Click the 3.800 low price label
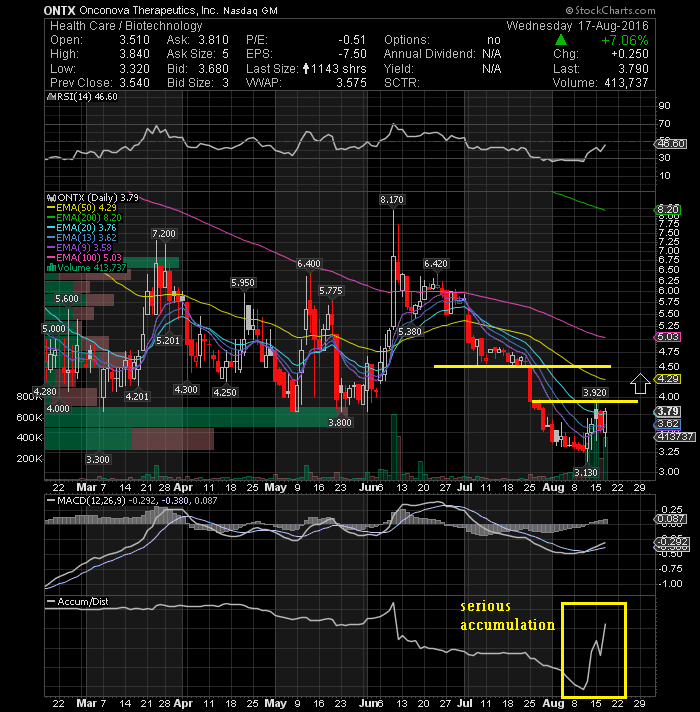 coord(340,423)
